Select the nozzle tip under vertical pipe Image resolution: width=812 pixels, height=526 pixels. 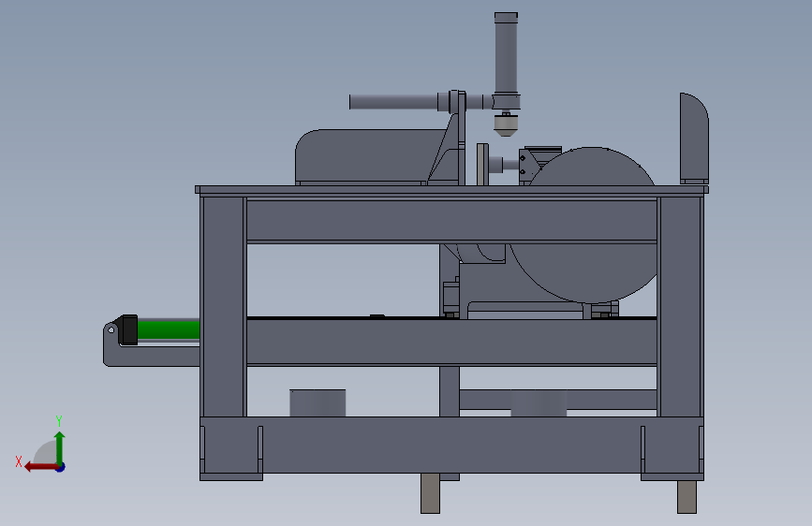tap(506, 124)
